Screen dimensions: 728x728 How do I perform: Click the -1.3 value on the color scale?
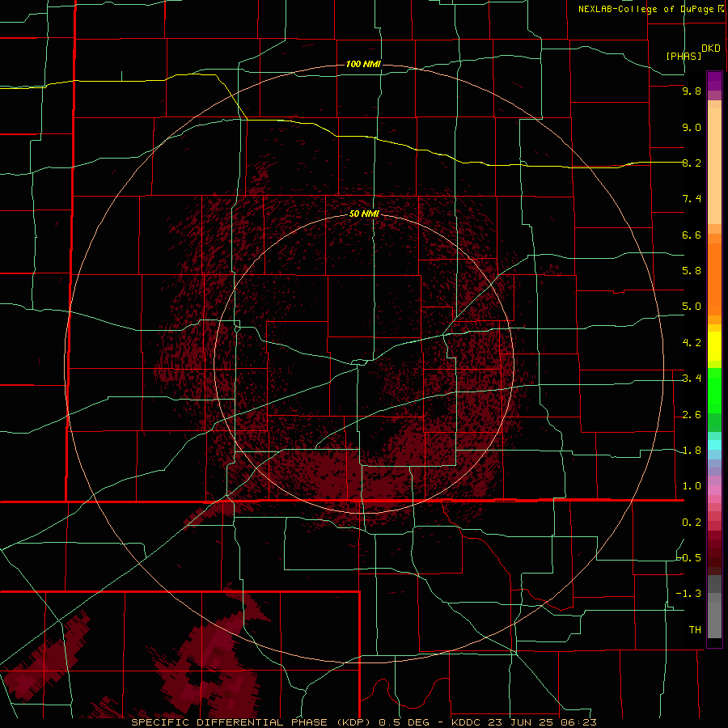click(x=689, y=594)
